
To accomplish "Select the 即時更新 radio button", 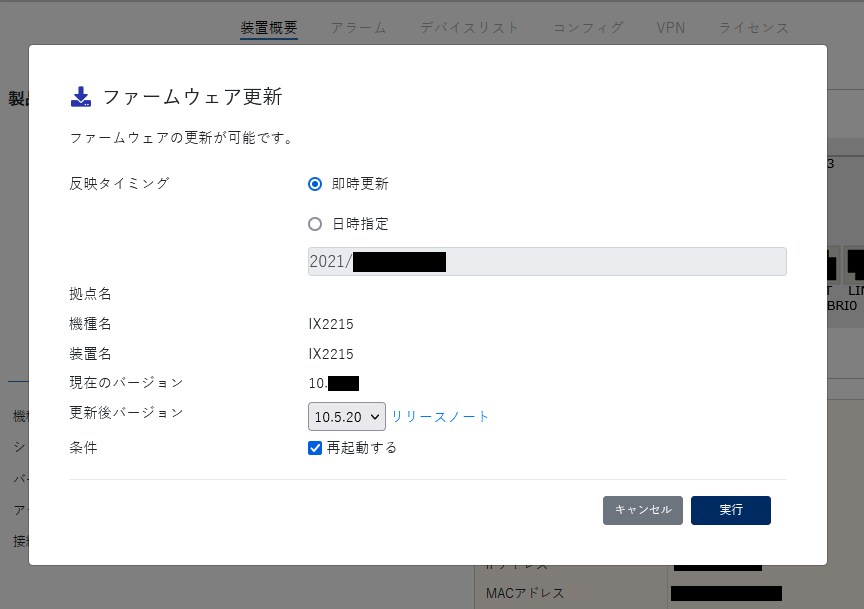I will coord(315,184).
